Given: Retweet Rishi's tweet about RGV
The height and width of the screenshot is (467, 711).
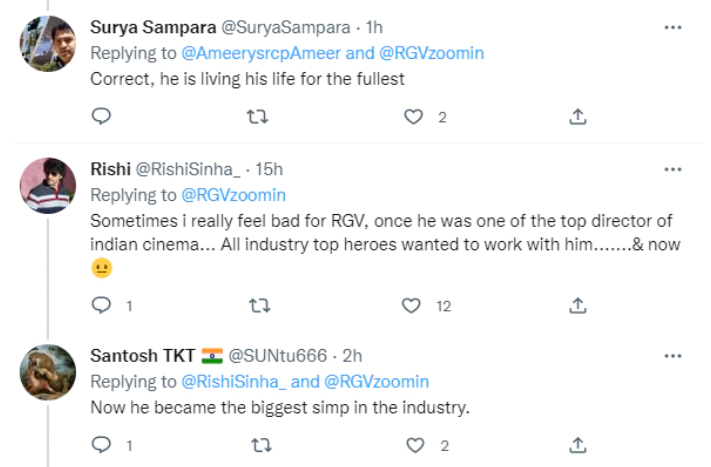Looking at the screenshot, I should (x=257, y=305).
